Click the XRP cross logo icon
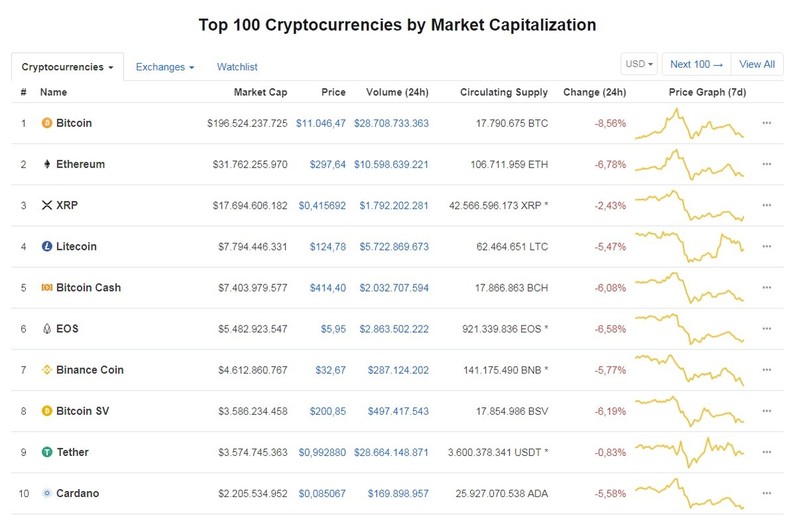799x515 pixels. pos(47,205)
